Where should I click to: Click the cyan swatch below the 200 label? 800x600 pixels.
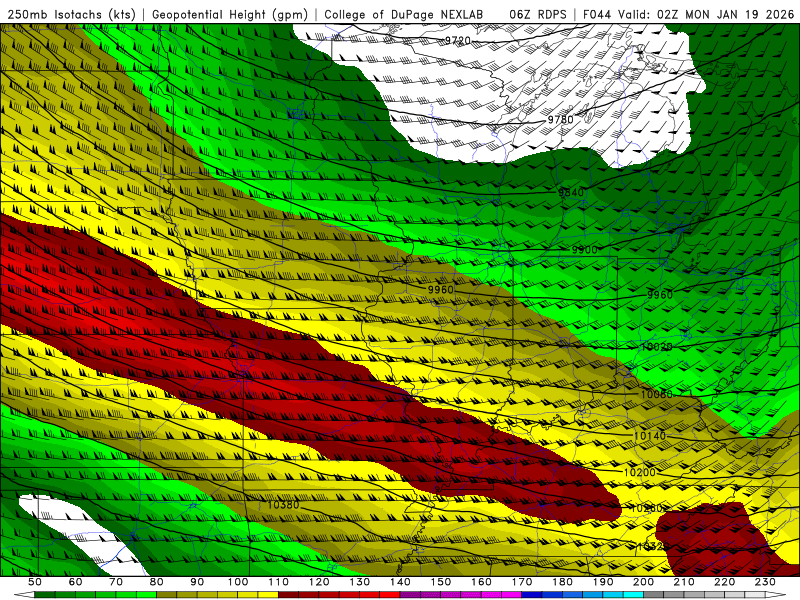633,595
